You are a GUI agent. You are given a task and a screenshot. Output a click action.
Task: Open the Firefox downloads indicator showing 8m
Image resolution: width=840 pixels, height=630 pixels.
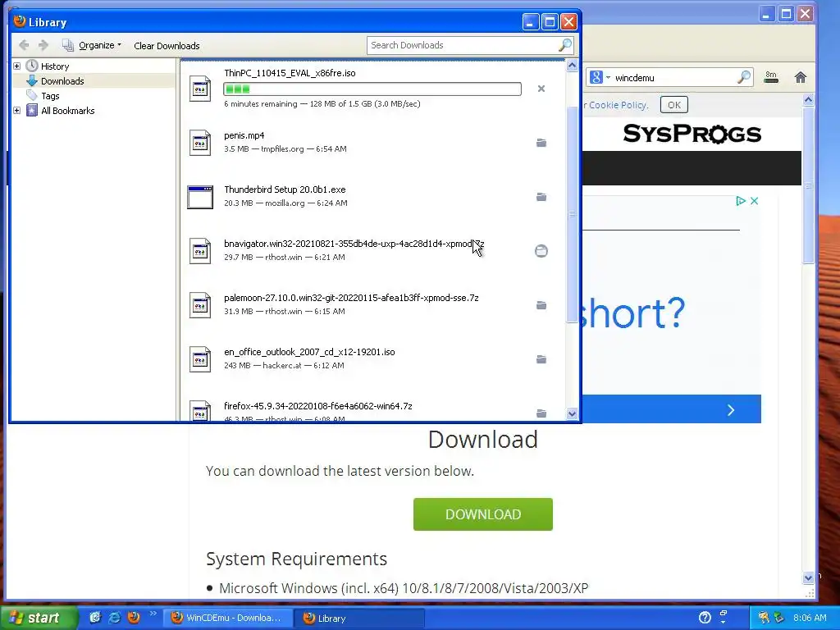click(771, 78)
